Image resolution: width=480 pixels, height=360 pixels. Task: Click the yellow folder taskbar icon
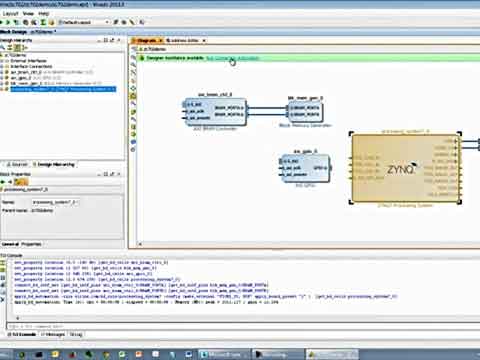point(55,354)
